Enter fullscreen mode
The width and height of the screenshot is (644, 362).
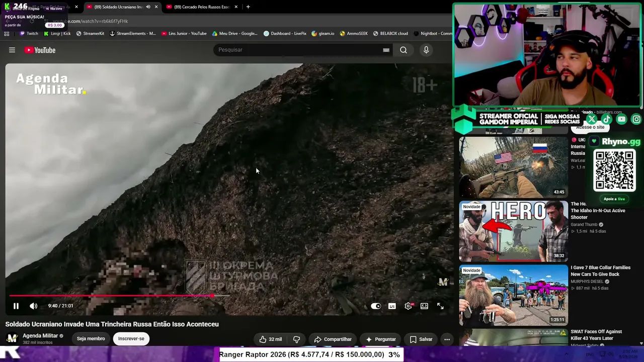[440, 306]
